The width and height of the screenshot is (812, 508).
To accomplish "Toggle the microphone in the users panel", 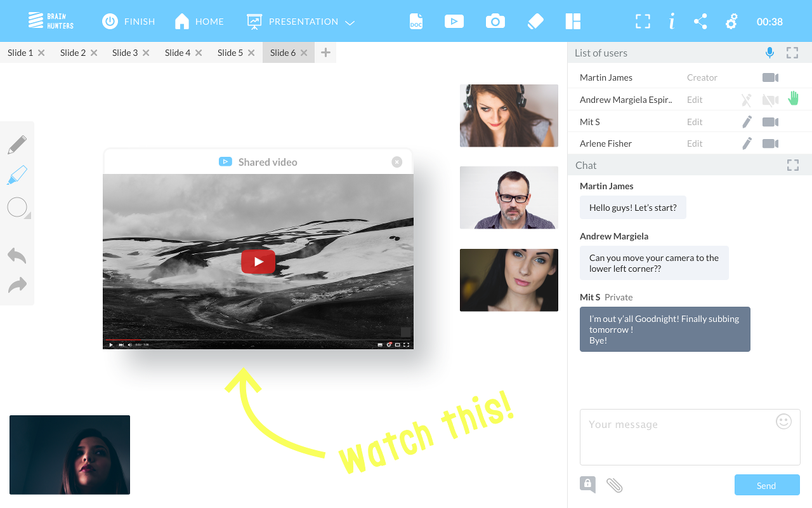I will (769, 53).
